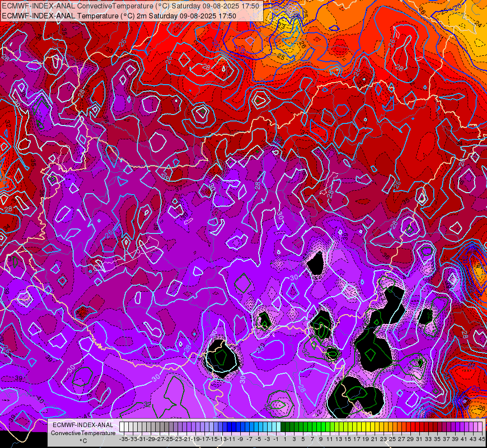Click the 15 tick label on the scale
The width and height of the screenshot is (487, 448).
pyautogui.click(x=348, y=440)
